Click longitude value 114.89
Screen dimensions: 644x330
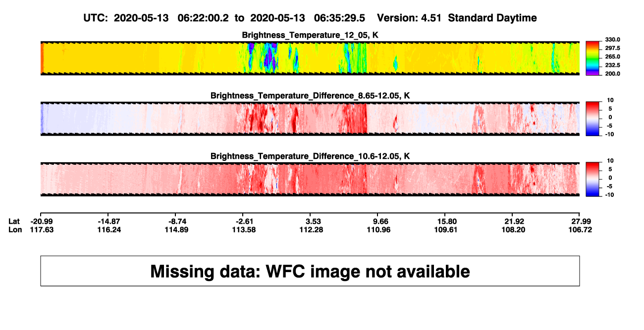point(176,230)
